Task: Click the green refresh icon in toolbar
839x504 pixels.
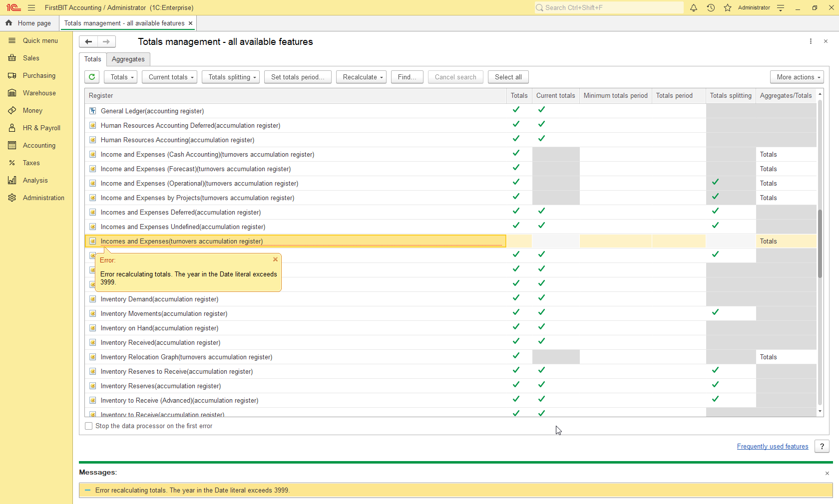Action: [92, 77]
